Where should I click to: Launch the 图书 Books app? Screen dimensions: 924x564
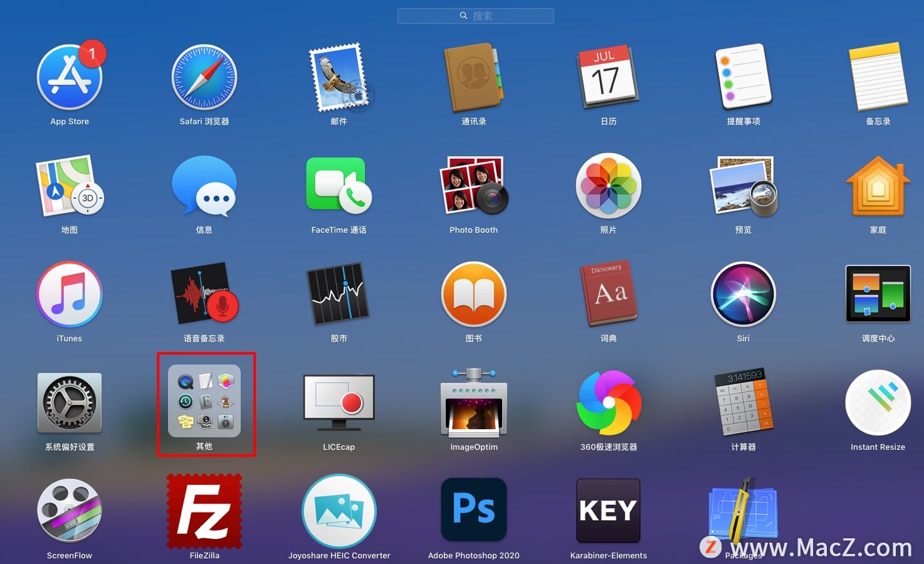pos(474,294)
